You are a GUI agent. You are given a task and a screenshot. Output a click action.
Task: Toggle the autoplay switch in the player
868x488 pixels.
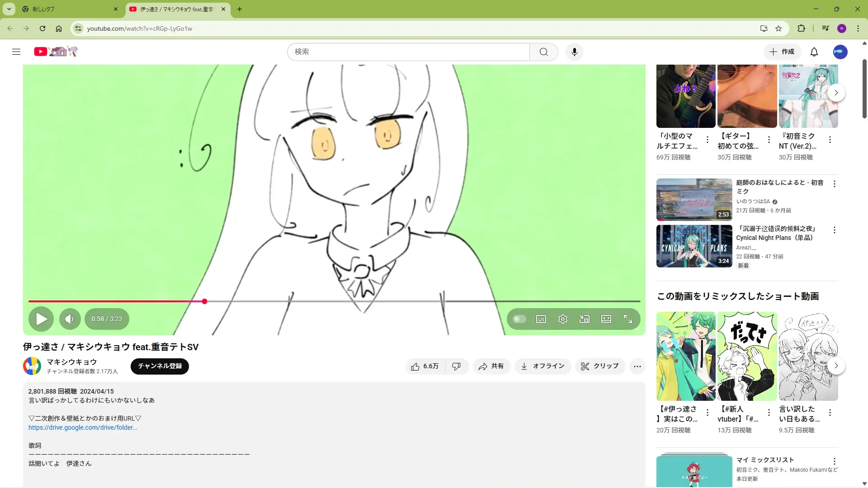(519, 319)
